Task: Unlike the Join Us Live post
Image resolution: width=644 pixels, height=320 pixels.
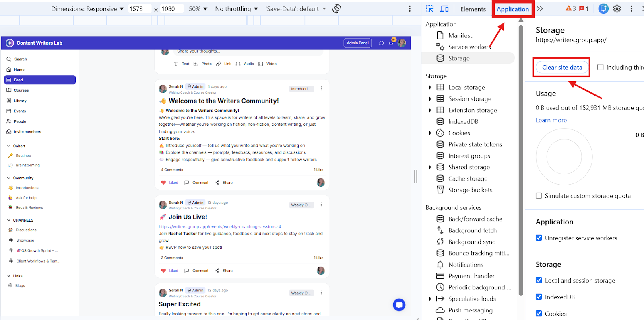Action: (169, 271)
